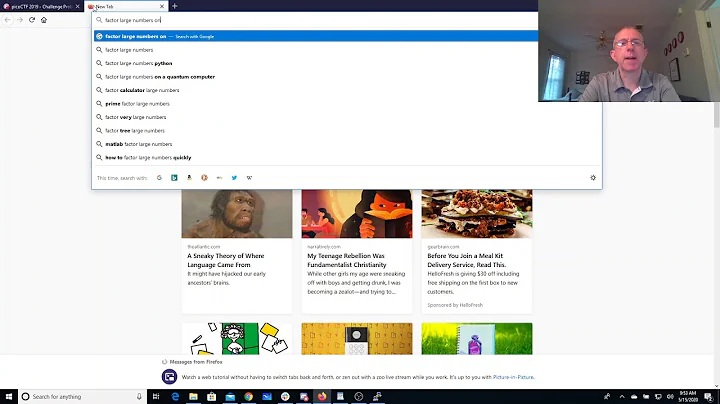Click 'Sponsored by HelloFresh' label
The width and height of the screenshot is (720, 404).
coord(455,305)
